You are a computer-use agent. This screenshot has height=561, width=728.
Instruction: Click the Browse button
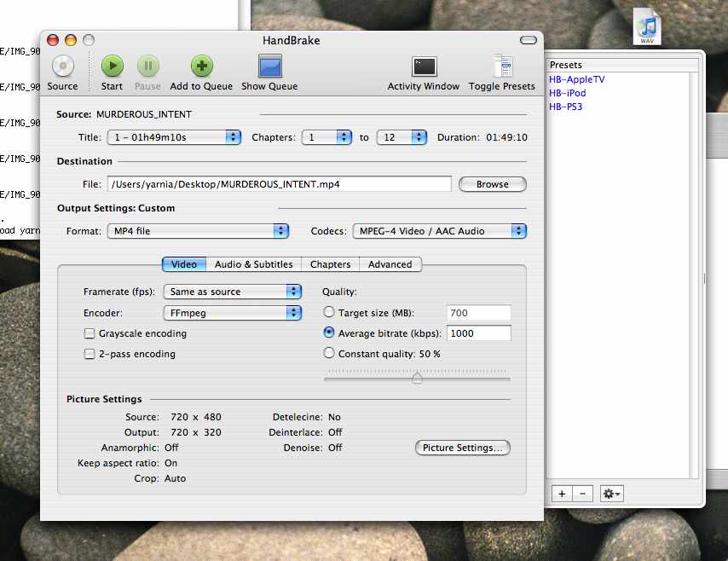[493, 184]
